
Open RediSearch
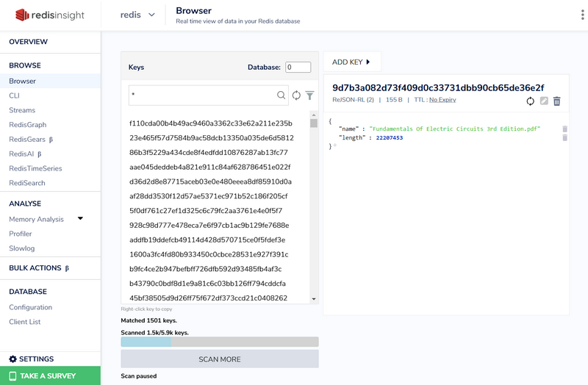coord(27,183)
